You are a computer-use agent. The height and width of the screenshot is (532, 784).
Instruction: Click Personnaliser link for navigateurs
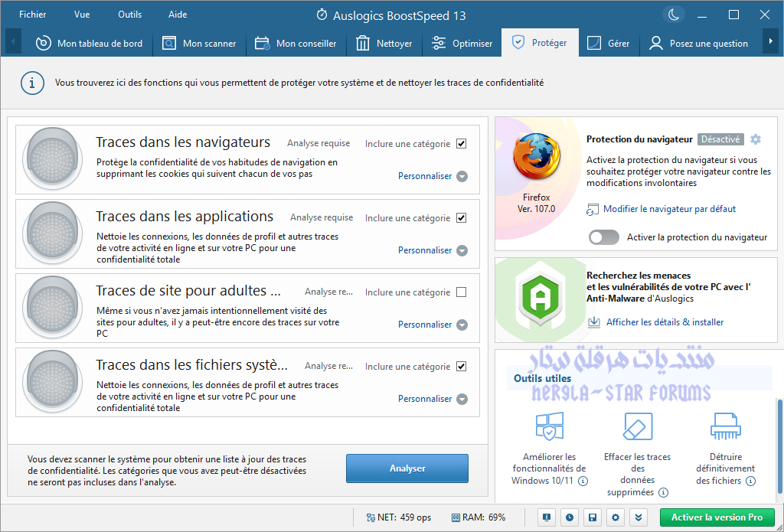(x=424, y=176)
